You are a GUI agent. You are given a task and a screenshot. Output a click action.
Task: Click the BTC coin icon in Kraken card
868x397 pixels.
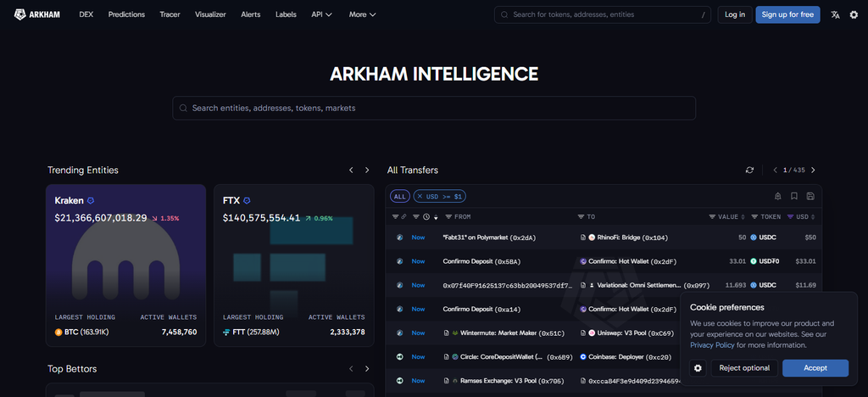click(x=58, y=333)
